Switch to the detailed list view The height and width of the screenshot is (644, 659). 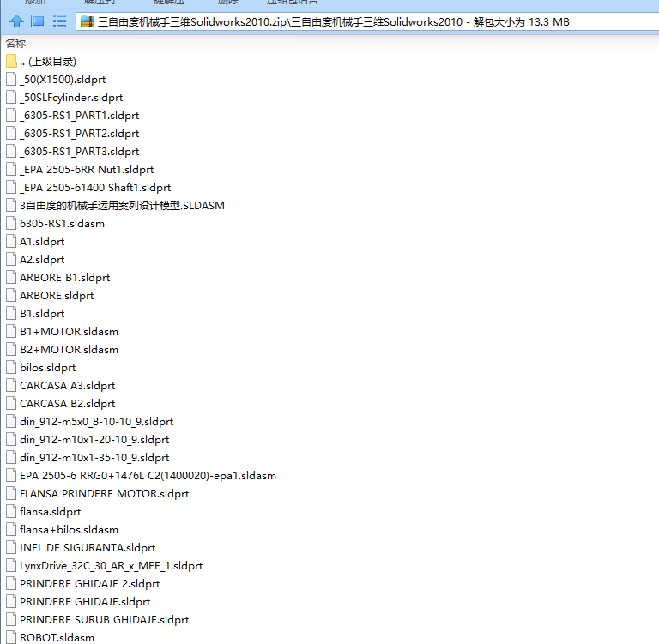coord(59,21)
